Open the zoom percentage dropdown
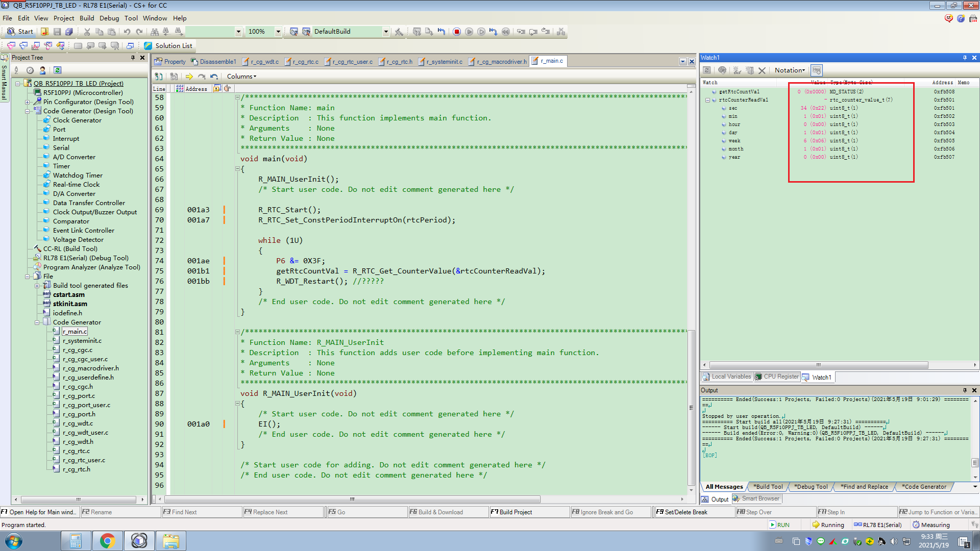The image size is (980, 551). tap(278, 32)
